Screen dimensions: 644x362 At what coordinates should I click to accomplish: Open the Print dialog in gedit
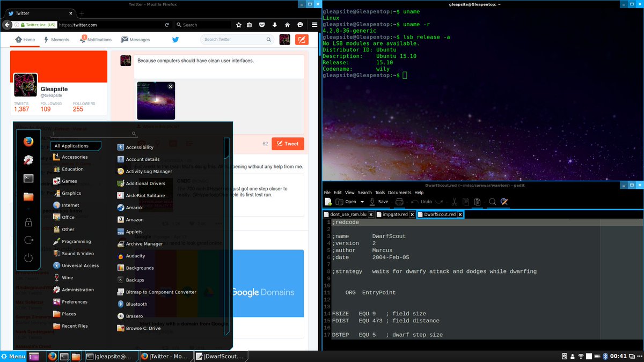399,202
